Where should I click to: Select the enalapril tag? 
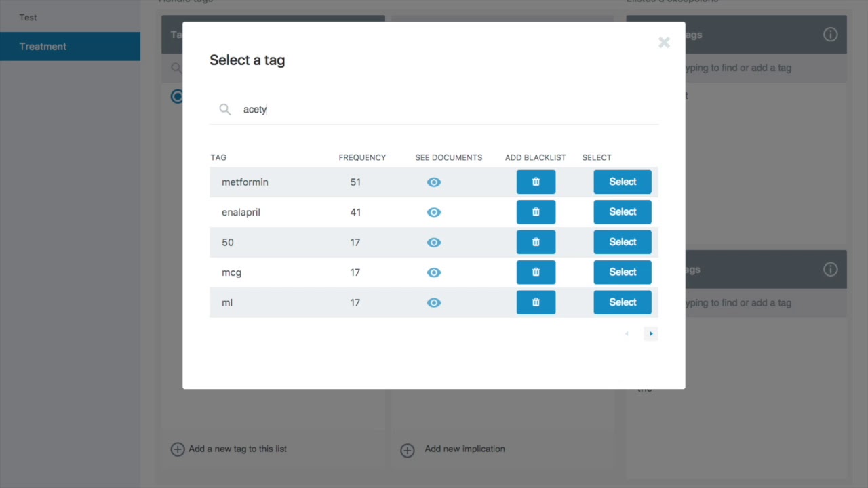point(622,212)
